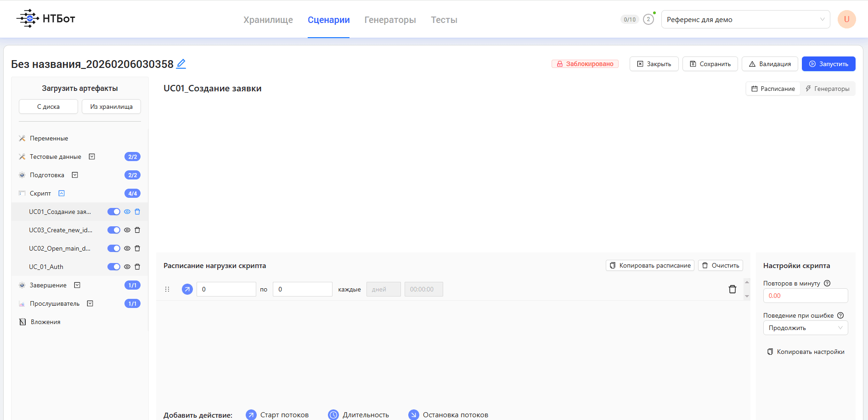Image resolution: width=868 pixels, height=420 pixels.
Task: Add Старт потоков action
Action: point(277,414)
